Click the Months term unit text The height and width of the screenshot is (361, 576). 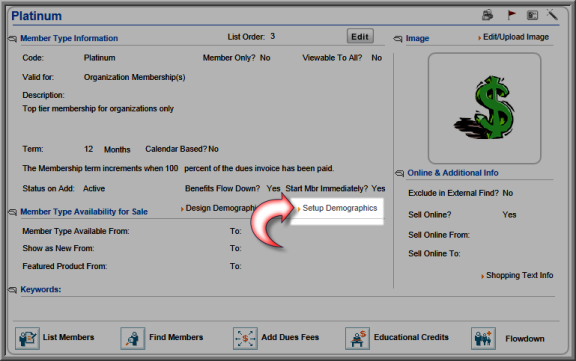[x=117, y=149]
